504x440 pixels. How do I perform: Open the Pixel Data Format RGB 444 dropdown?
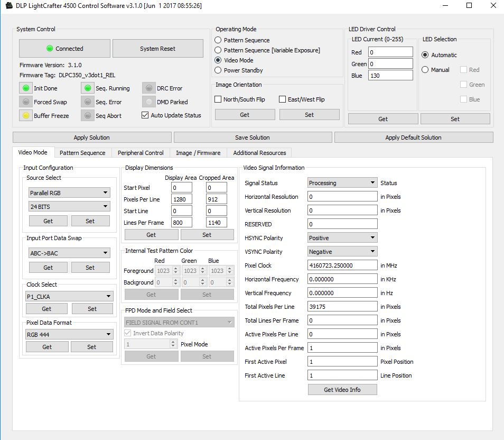pos(69,334)
